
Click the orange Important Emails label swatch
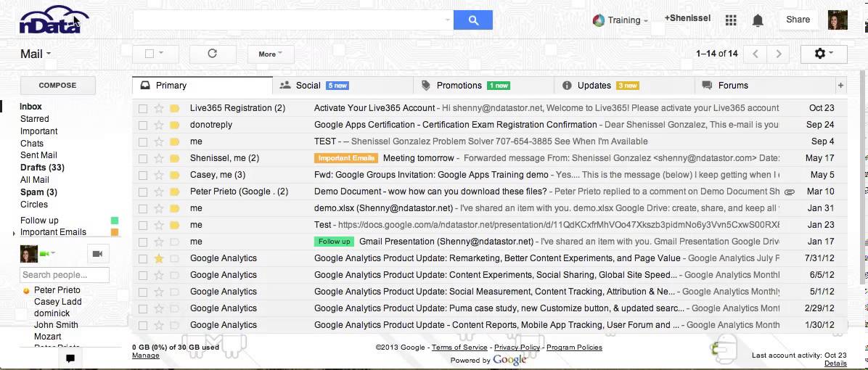(x=115, y=232)
